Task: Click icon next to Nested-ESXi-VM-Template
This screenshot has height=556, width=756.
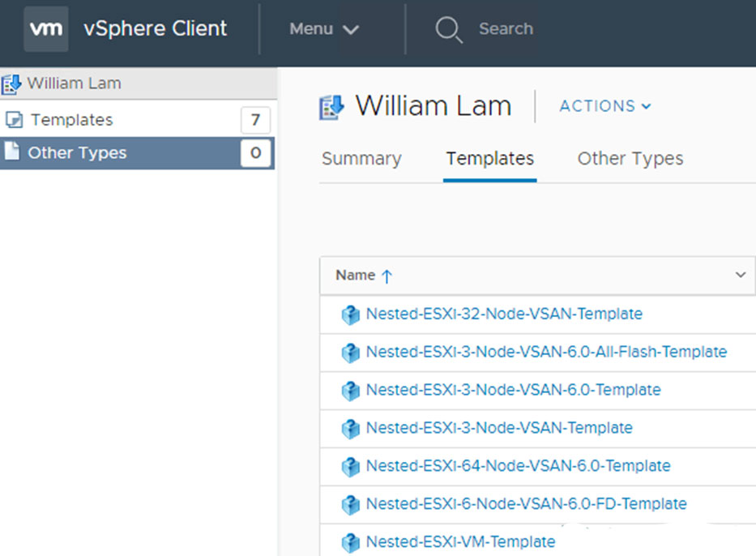Action: 350,542
